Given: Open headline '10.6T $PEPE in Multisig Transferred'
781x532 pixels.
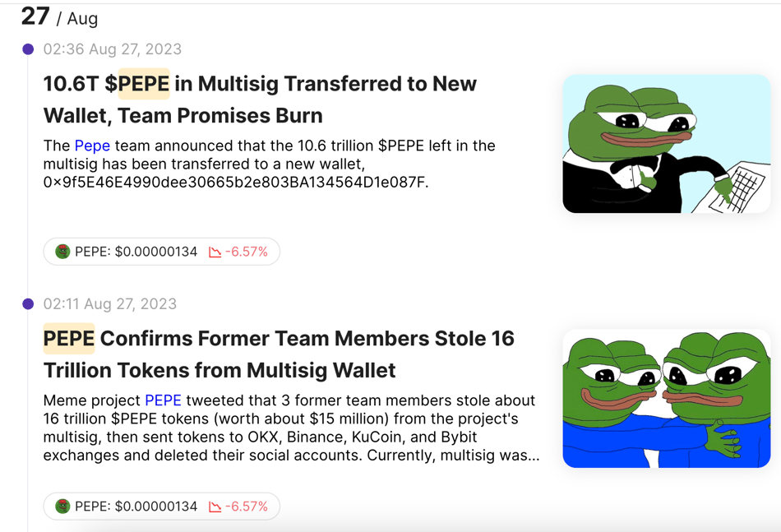Looking at the screenshot, I should tap(260, 99).
